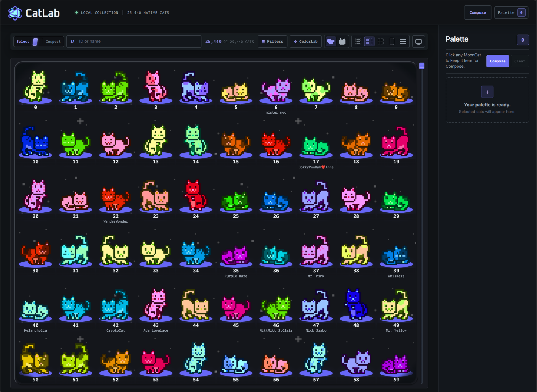Select cat 37 Mr. Pink

tap(316, 256)
